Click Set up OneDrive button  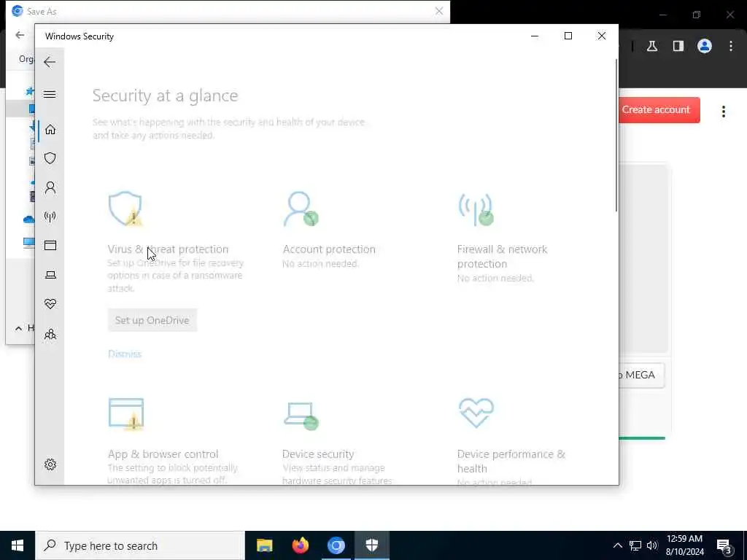(x=152, y=321)
